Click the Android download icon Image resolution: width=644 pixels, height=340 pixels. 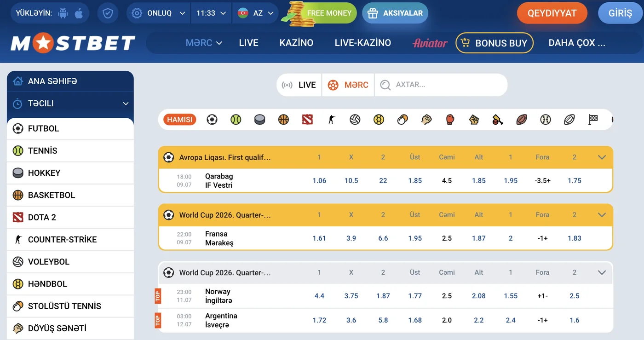(63, 13)
